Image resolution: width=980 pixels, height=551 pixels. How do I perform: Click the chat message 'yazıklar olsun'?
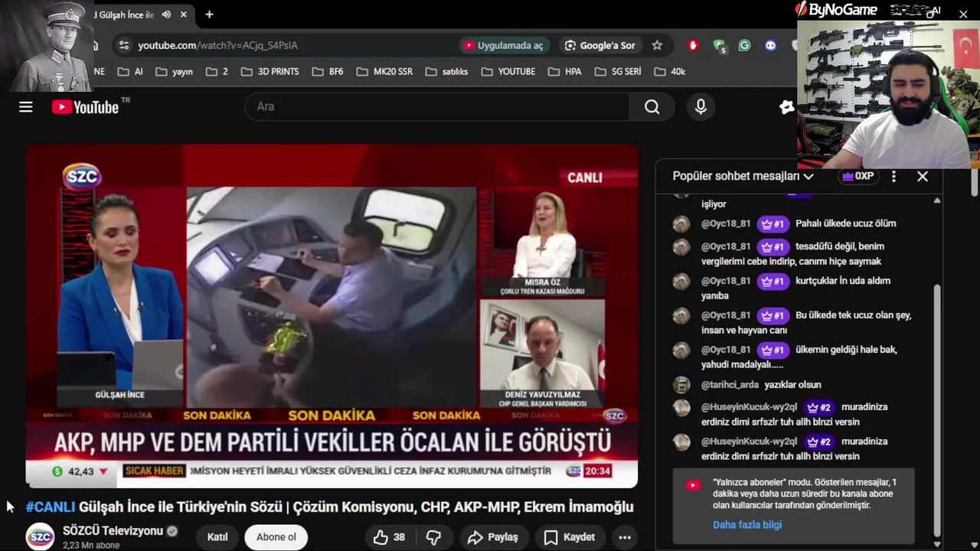point(792,385)
